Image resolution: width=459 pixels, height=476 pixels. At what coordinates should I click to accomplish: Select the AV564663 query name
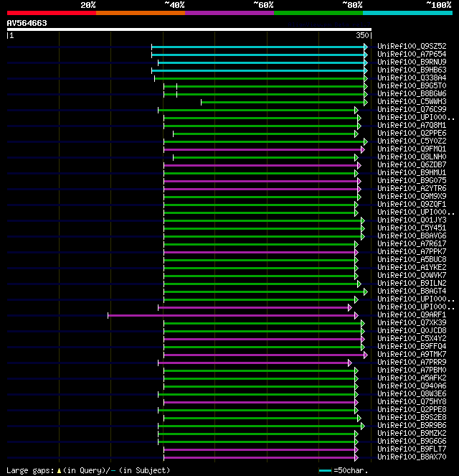[27, 24]
